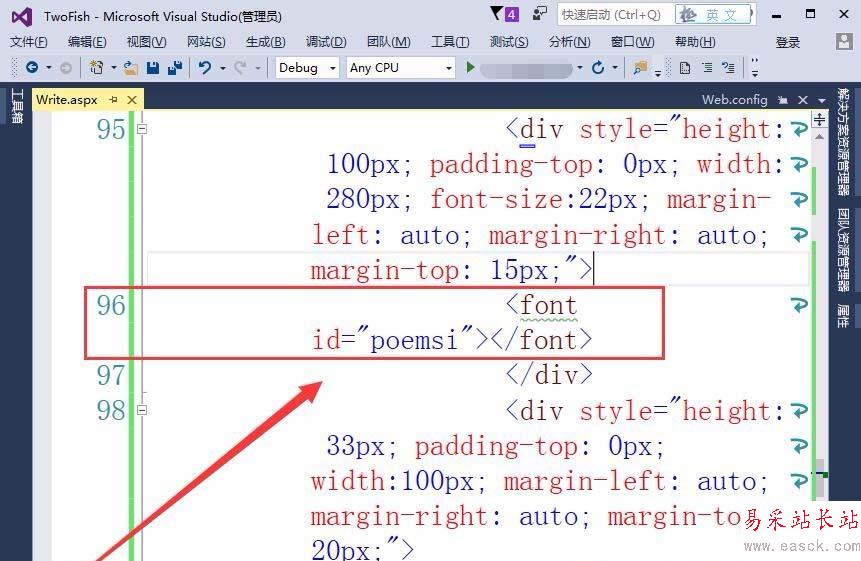Open the refresh options dropdown arrow

click(x=615, y=68)
